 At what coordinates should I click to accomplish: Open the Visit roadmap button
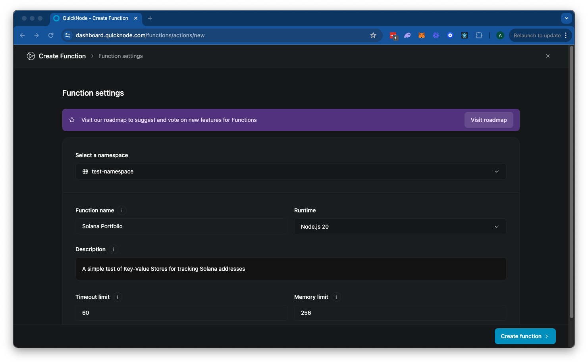[x=489, y=120]
